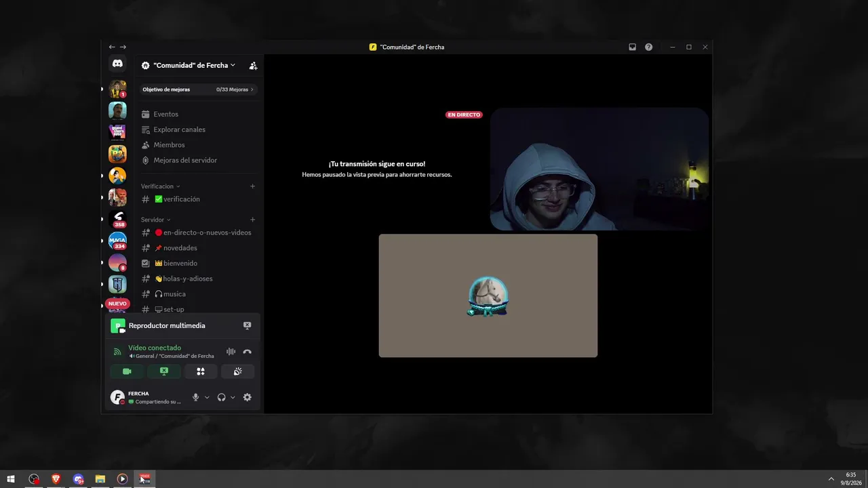Create channel in Servidor category
The height and width of the screenshot is (488, 868).
point(252,220)
